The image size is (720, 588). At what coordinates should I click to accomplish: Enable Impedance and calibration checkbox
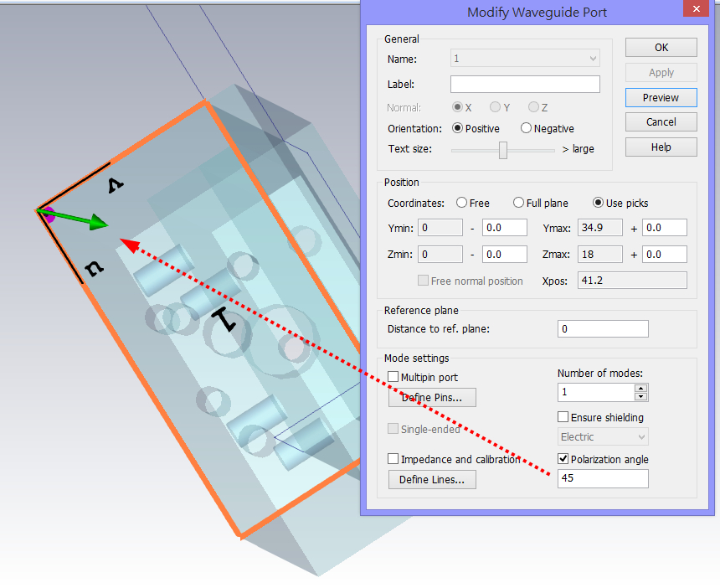tap(393, 459)
